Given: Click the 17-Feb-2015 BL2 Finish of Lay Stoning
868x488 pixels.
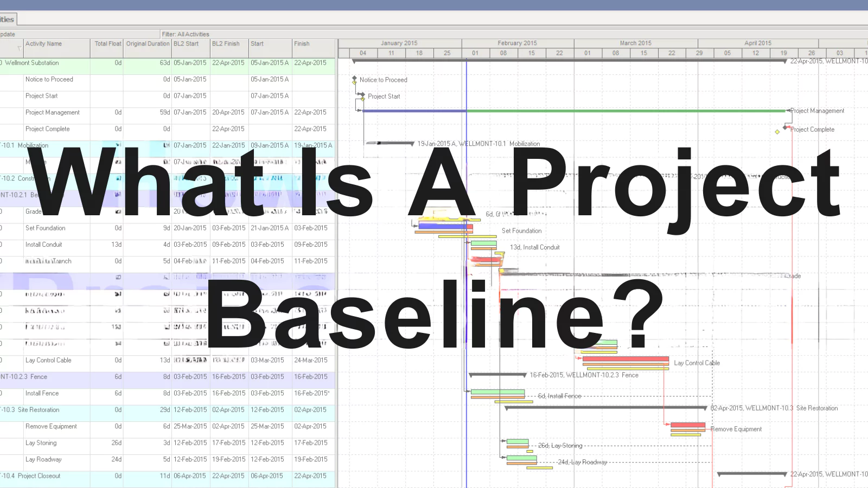Looking at the screenshot, I should (228, 443).
